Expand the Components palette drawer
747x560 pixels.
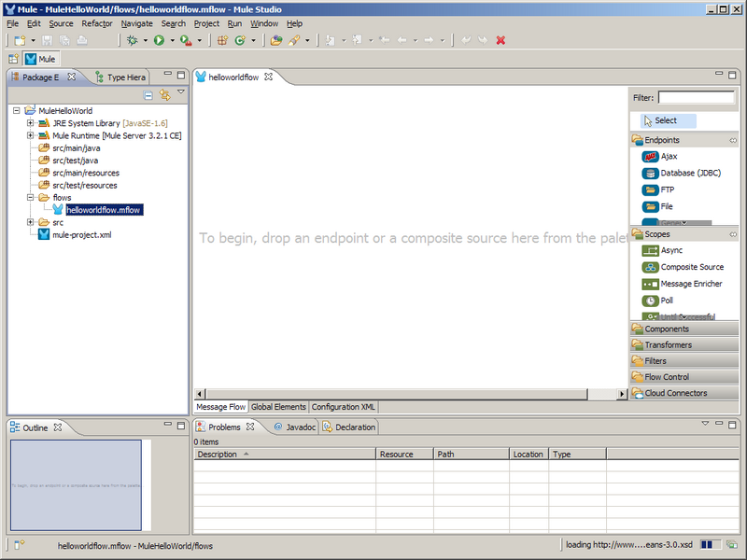point(684,329)
